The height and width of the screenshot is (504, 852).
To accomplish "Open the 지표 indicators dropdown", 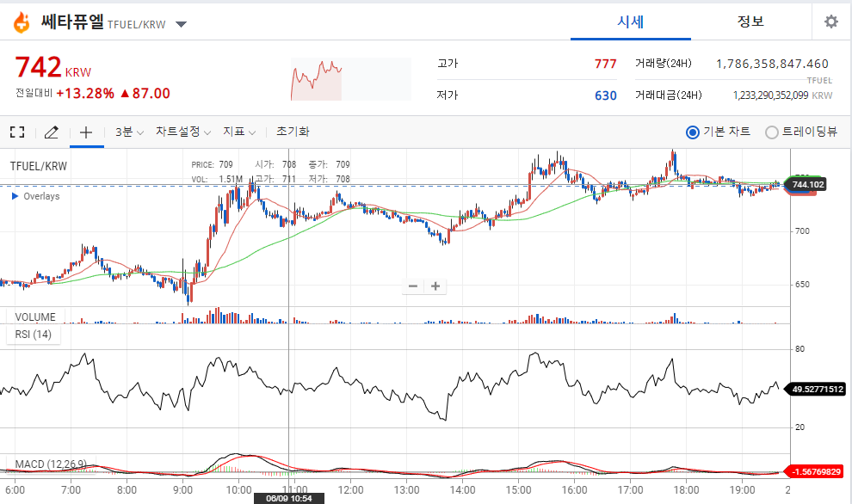I will 239,132.
